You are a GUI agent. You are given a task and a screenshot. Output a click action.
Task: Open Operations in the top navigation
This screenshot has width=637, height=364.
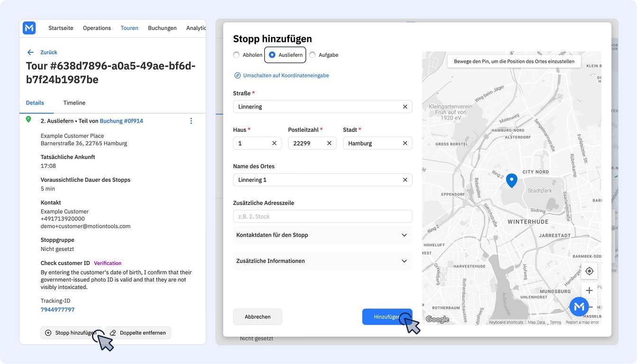97,28
